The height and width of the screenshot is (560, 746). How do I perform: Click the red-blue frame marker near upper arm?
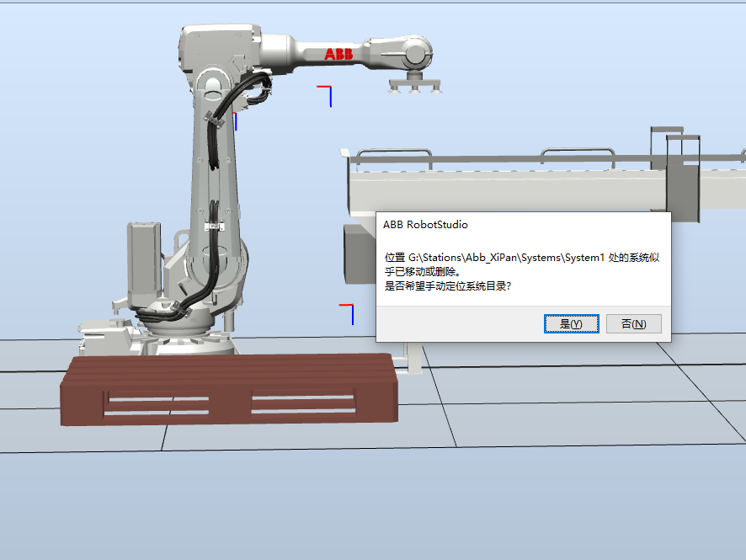[327, 93]
